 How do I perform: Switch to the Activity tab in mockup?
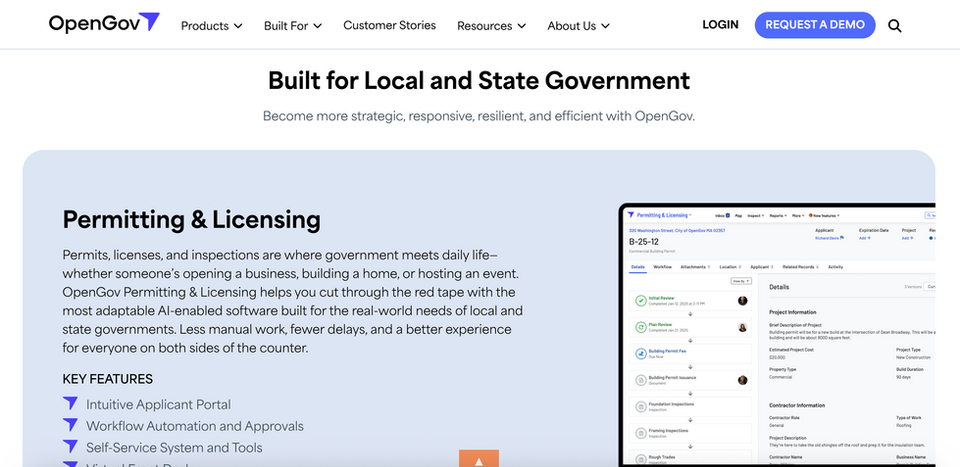coord(836,267)
